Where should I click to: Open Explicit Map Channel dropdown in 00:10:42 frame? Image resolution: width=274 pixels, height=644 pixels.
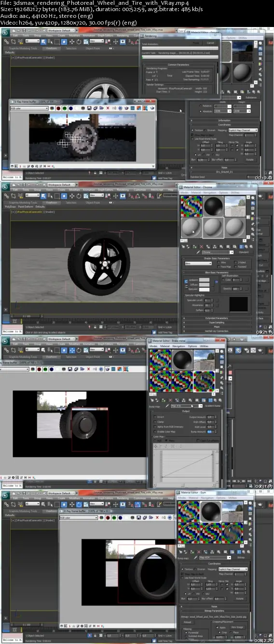pos(243,131)
